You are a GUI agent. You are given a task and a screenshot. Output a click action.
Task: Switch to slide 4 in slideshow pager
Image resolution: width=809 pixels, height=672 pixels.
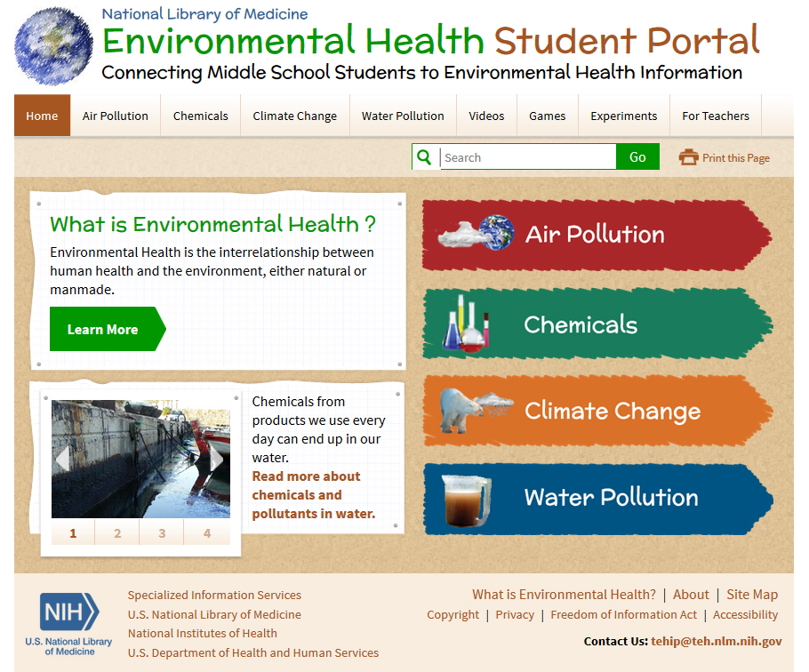coord(207,532)
